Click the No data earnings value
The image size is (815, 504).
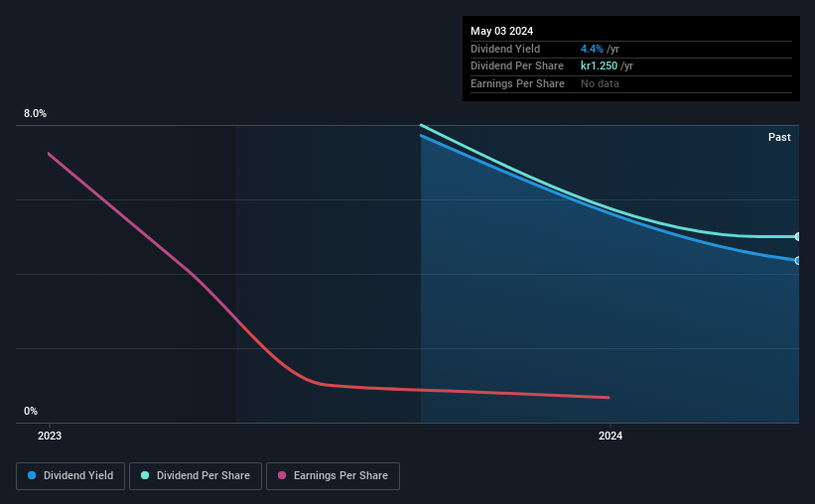click(x=600, y=83)
